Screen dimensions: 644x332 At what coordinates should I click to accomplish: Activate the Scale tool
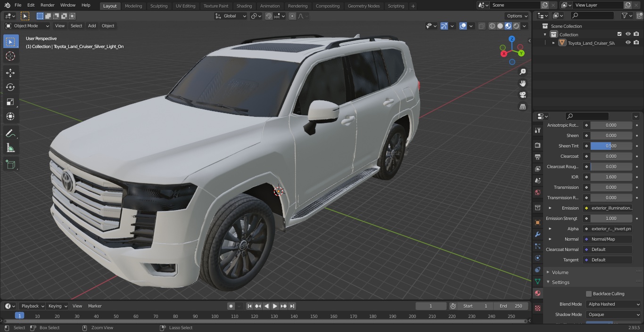(x=10, y=102)
